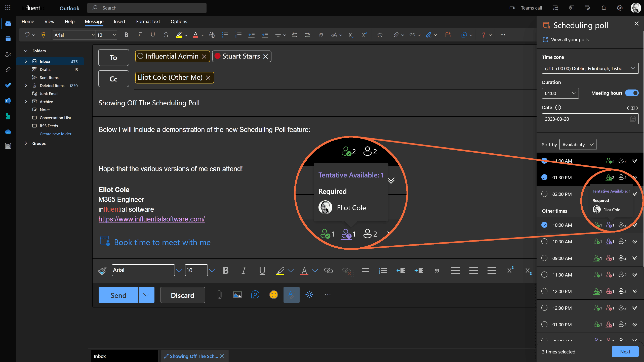Open the Insert ribbon tab
The image size is (644, 362).
pyautogui.click(x=119, y=21)
